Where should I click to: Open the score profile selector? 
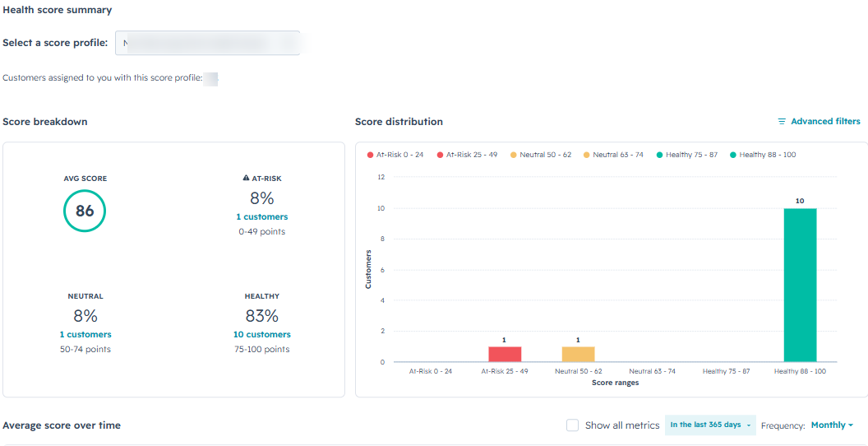tap(208, 43)
